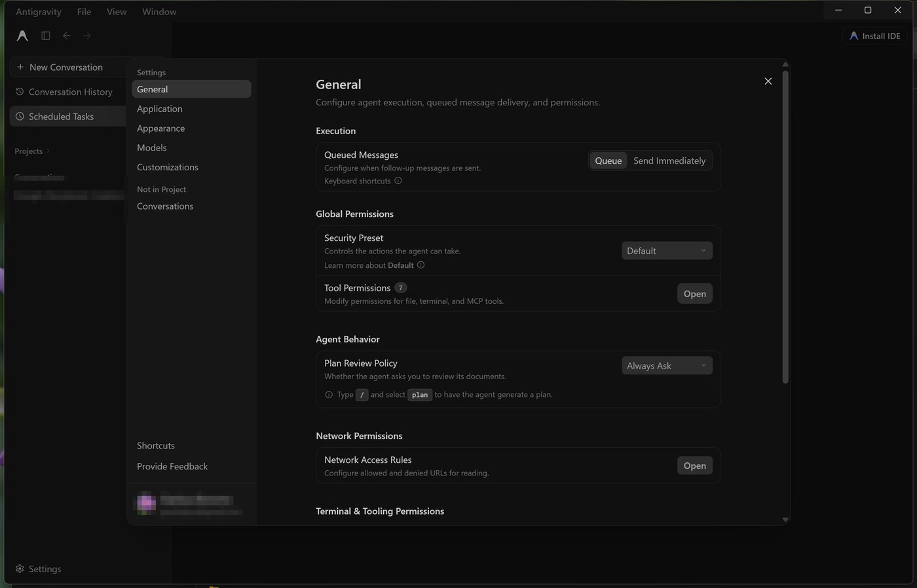Viewport: 917px width, 588px height.
Task: Open the Window menu
Action: pos(159,11)
